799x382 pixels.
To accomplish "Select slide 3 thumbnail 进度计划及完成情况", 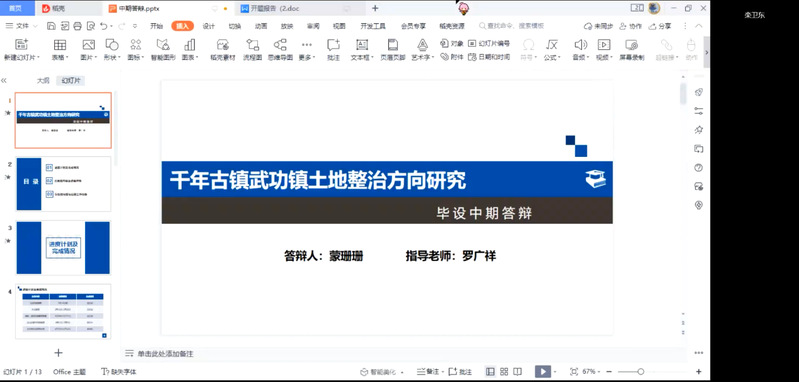I will [63, 248].
